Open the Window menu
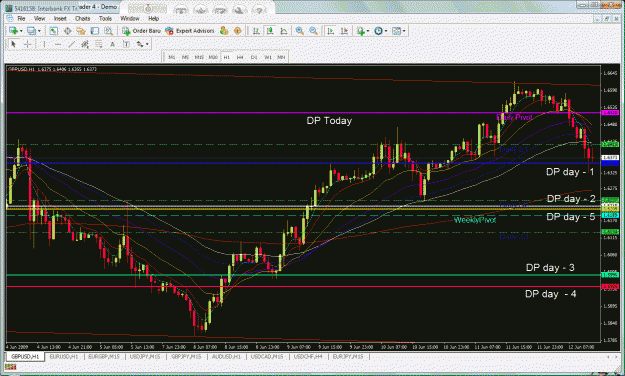 pos(130,18)
